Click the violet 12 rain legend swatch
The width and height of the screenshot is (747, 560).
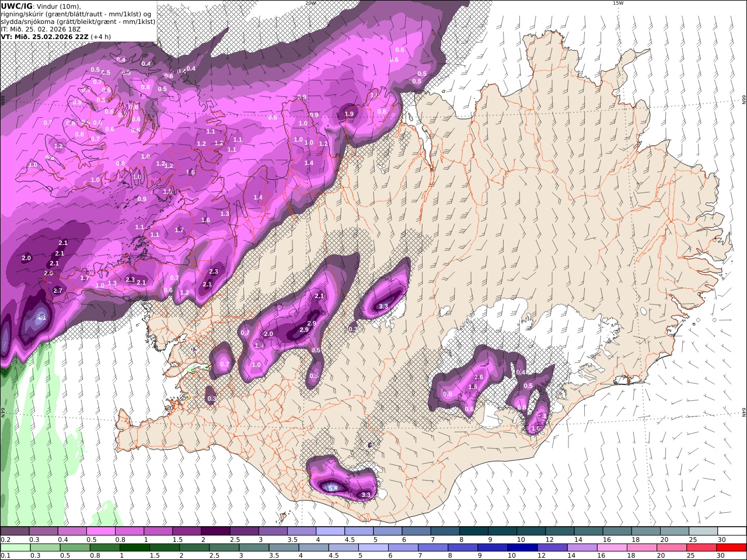coord(553,548)
